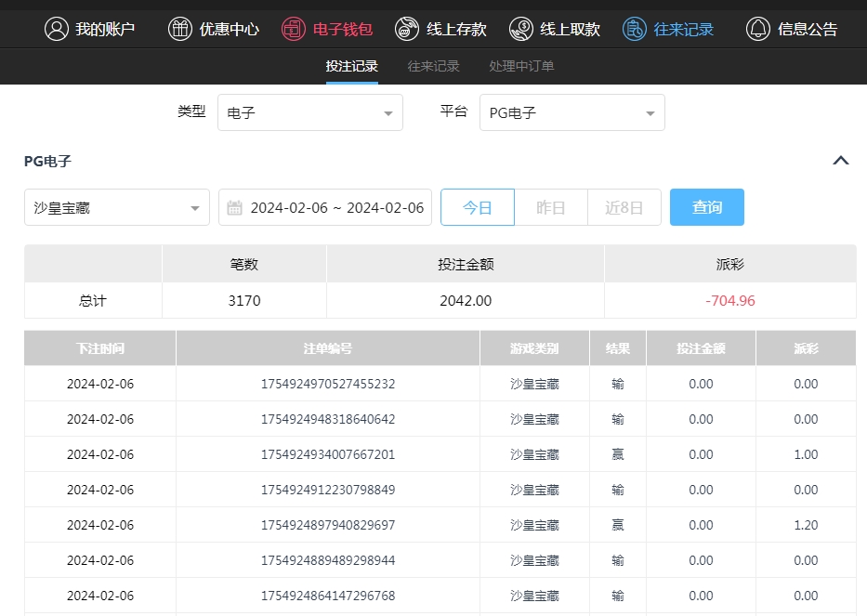The image size is (867, 616).
Task: Click the 信息公告 bell icon
Action: click(758, 29)
